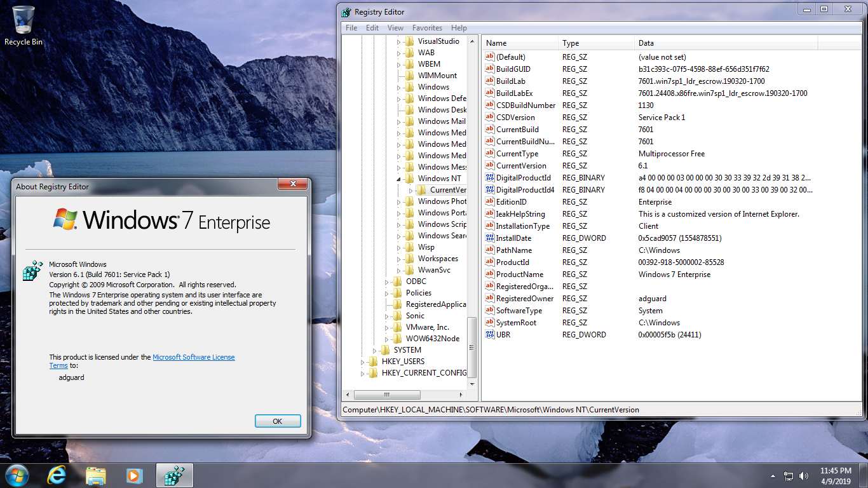Open Windows Explorer from the taskbar

click(x=96, y=475)
